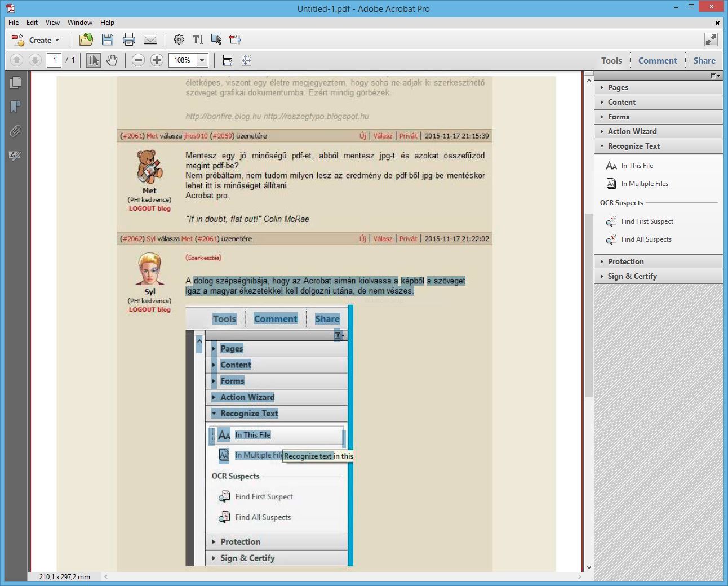Click the Customize gear icon
This screenshot has width=728, height=586.
coord(179,39)
